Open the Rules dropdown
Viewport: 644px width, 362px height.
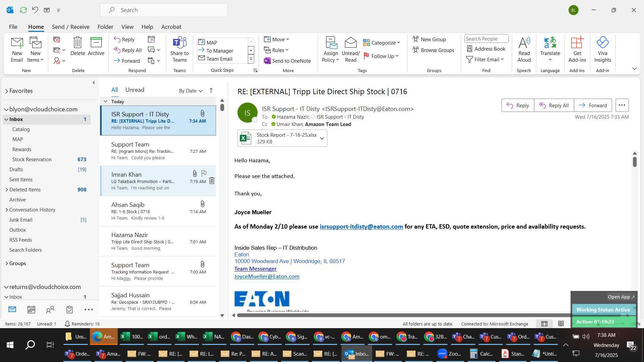(x=276, y=50)
